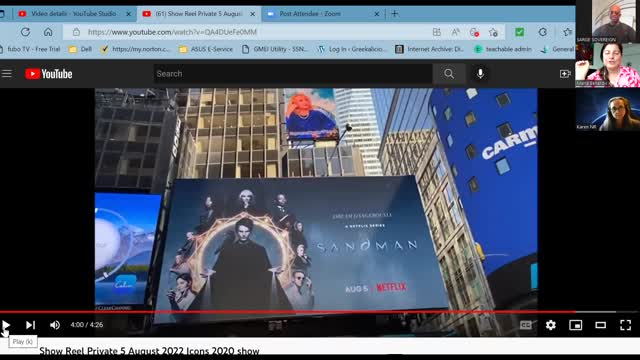Open a new browser tab
Viewport: 640px width, 360px height.
[x=395, y=14]
